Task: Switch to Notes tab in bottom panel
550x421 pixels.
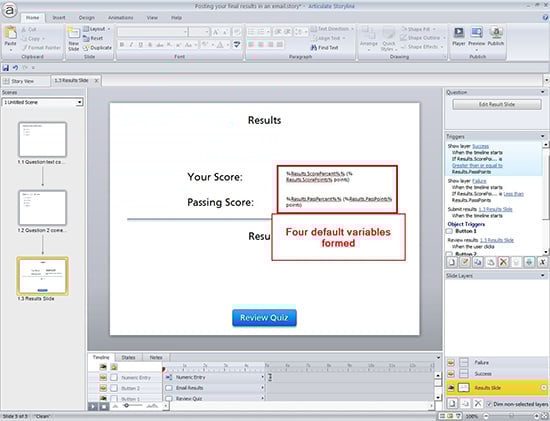Action: click(156, 357)
